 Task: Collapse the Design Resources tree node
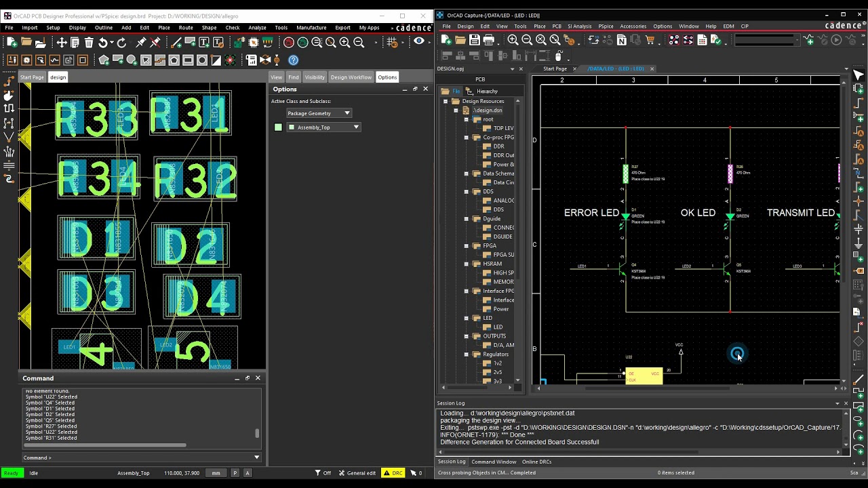(446, 101)
